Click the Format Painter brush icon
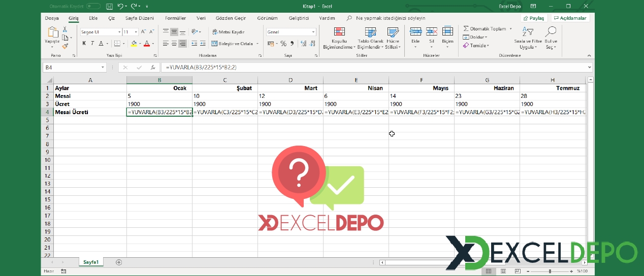Image resolution: width=644 pixels, height=276 pixels. (x=65, y=45)
